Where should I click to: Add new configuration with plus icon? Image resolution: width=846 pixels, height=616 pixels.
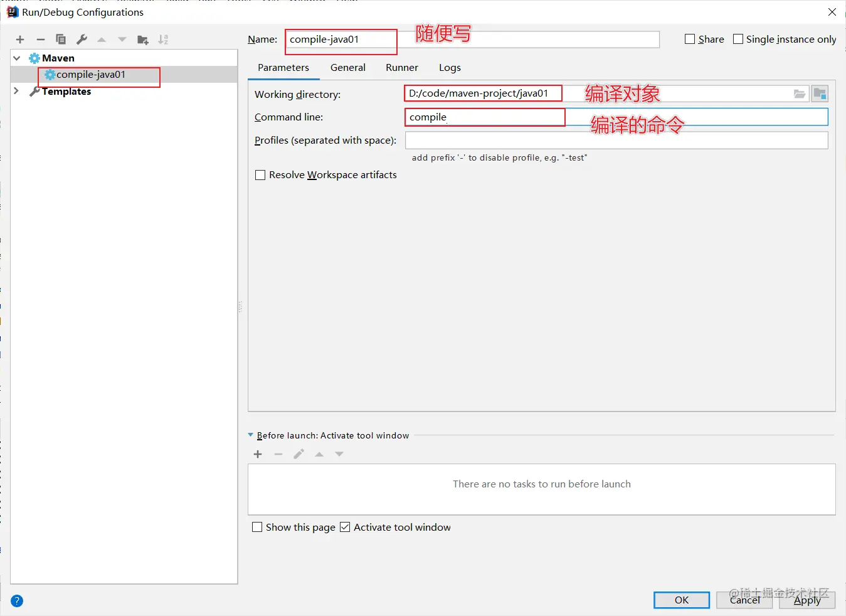(x=20, y=40)
